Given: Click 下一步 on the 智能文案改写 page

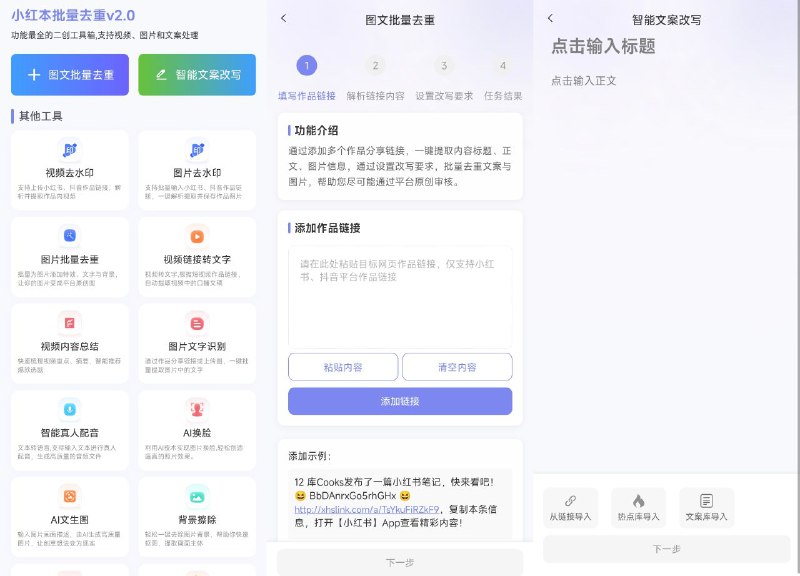Looking at the screenshot, I should 665,550.
